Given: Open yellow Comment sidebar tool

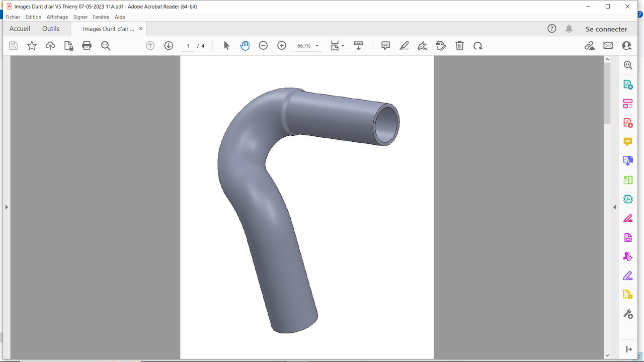Looking at the screenshot, I should [x=628, y=142].
